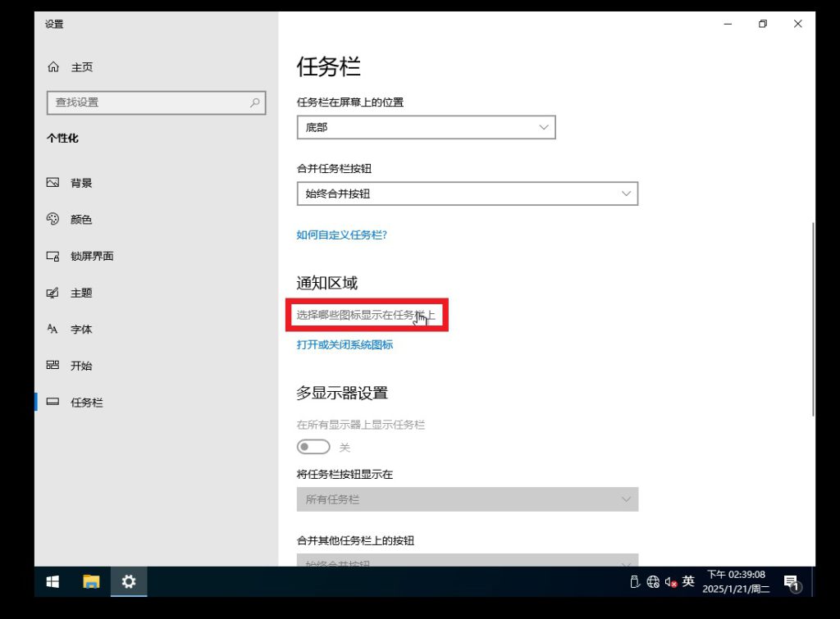Select the Lock screen icon
Screen dimensions: 840x619
pyautogui.click(x=53, y=256)
